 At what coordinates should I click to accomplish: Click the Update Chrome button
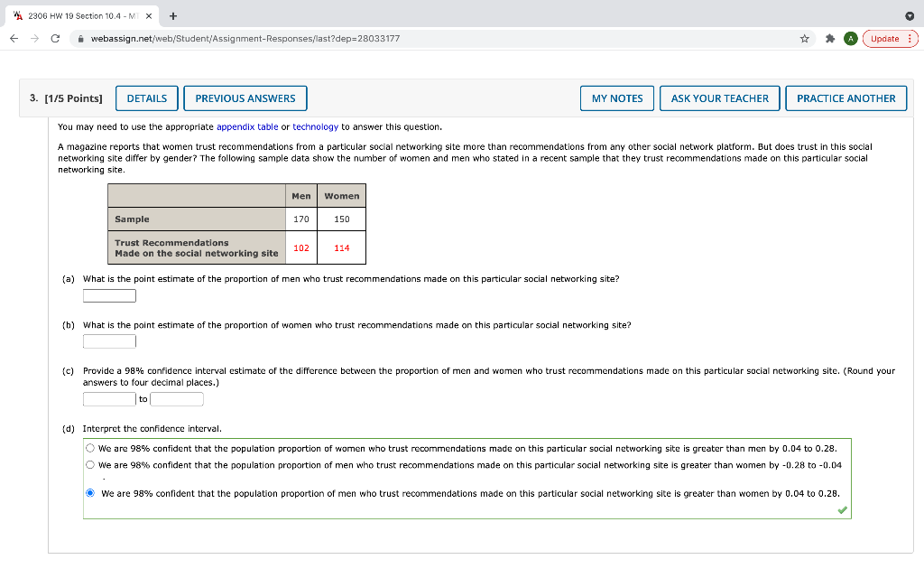click(891, 38)
